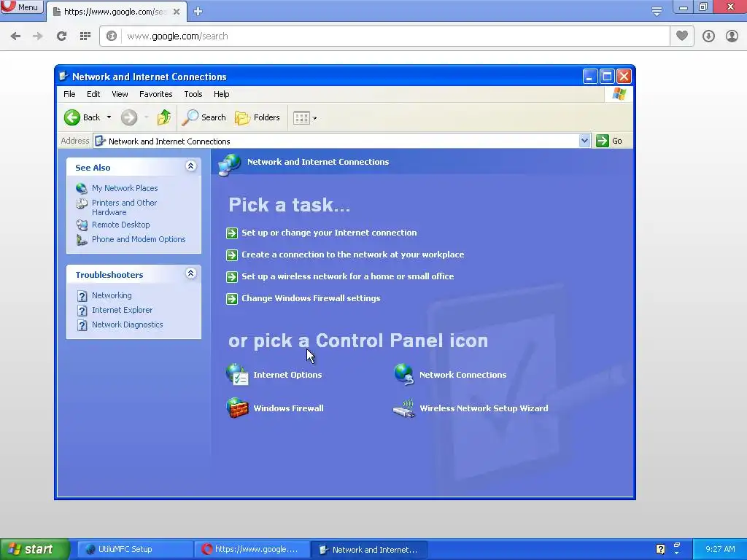Open the View menu
Image resolution: width=747 pixels, height=560 pixels.
coord(120,94)
